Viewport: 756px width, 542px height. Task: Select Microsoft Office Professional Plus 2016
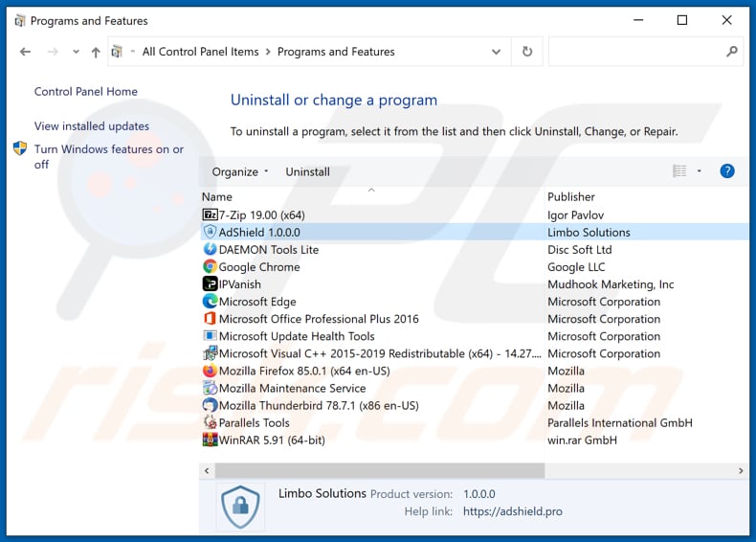point(475,319)
